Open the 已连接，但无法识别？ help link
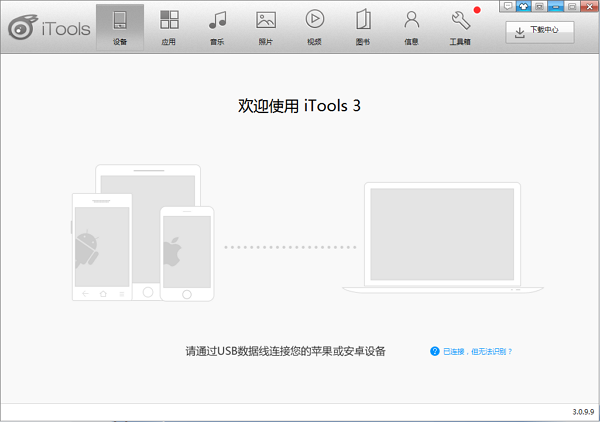Screen dimensions: 600x422 (x=477, y=351)
